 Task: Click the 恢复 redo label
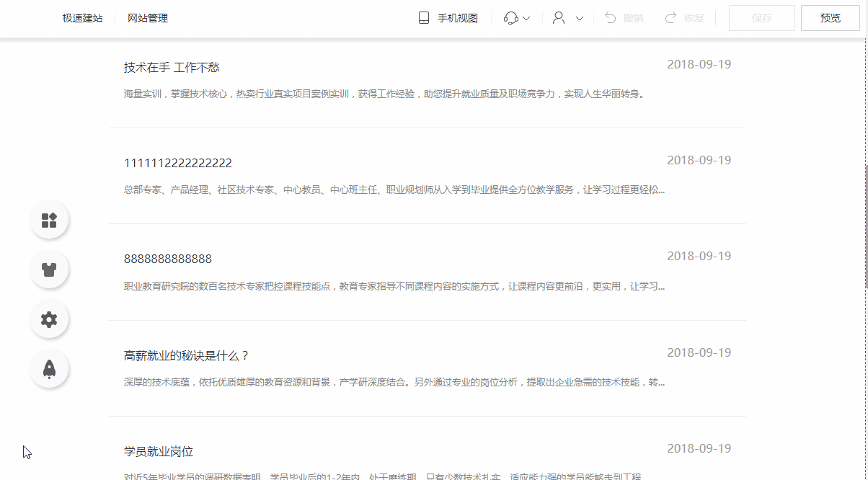point(694,18)
